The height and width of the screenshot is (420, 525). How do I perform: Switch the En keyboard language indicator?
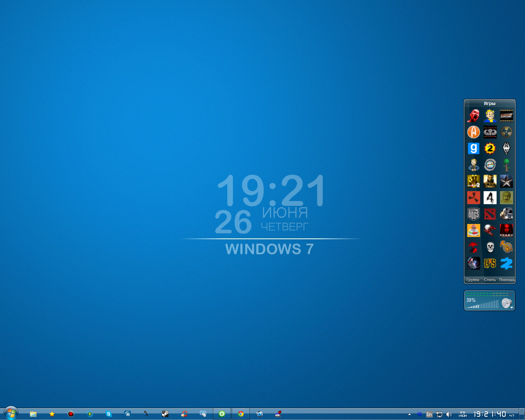pos(429,414)
